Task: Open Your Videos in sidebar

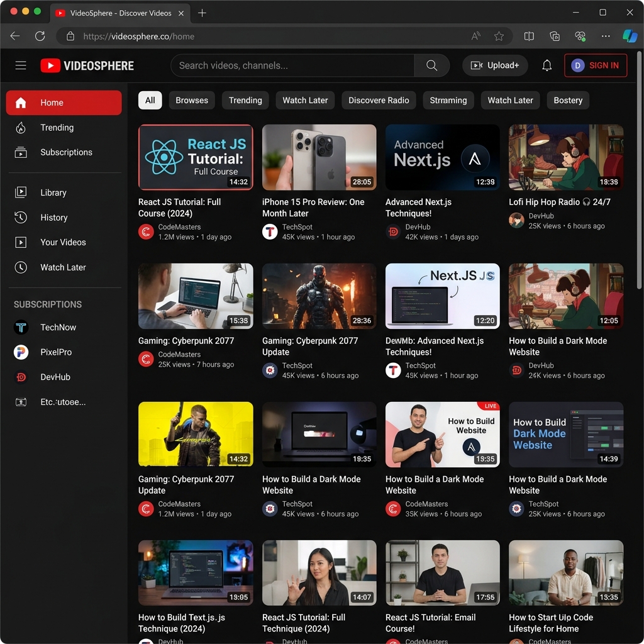Action: (64, 242)
